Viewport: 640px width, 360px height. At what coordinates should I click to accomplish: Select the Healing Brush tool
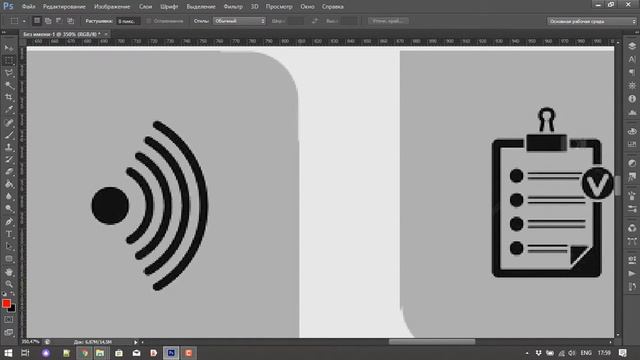tap(9, 122)
